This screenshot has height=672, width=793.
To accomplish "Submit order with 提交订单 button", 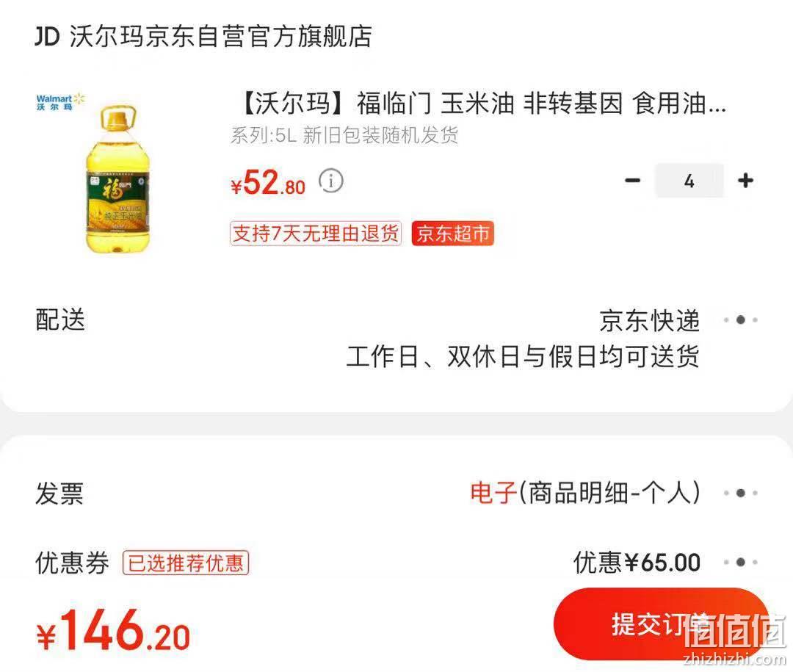I will [x=662, y=624].
